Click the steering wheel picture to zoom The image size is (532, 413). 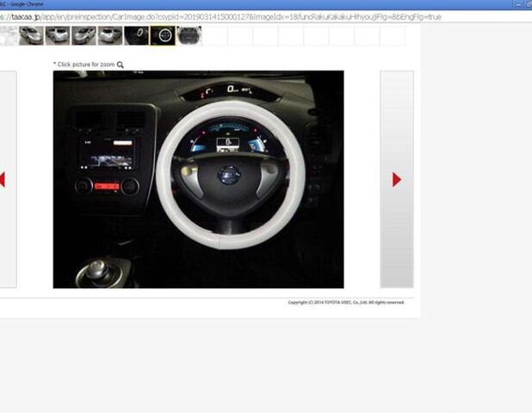[x=199, y=179]
